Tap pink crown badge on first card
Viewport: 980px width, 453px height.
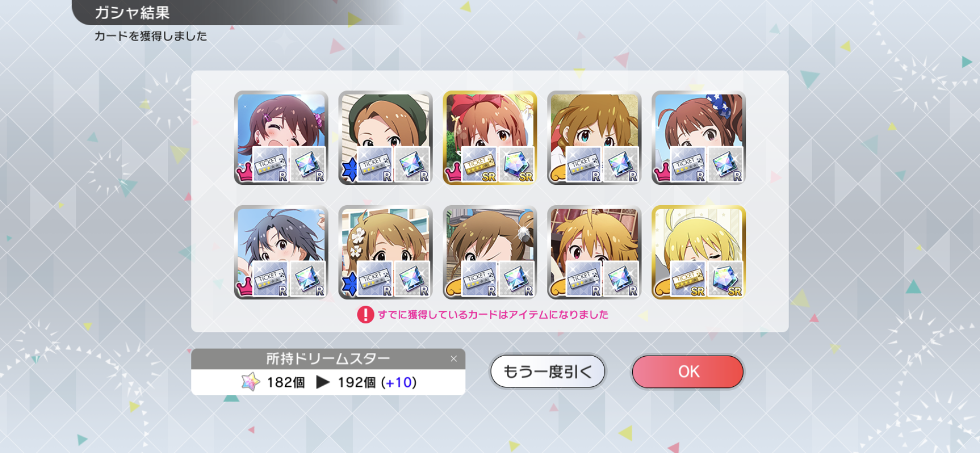(244, 172)
